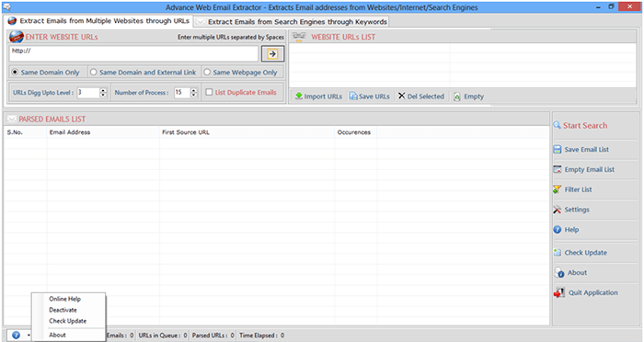Click the S.No. column header

(26, 132)
